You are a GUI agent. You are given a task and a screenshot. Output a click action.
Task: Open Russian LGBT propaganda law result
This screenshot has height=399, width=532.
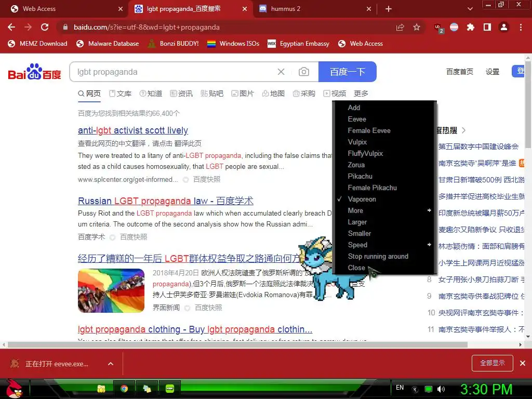click(166, 201)
